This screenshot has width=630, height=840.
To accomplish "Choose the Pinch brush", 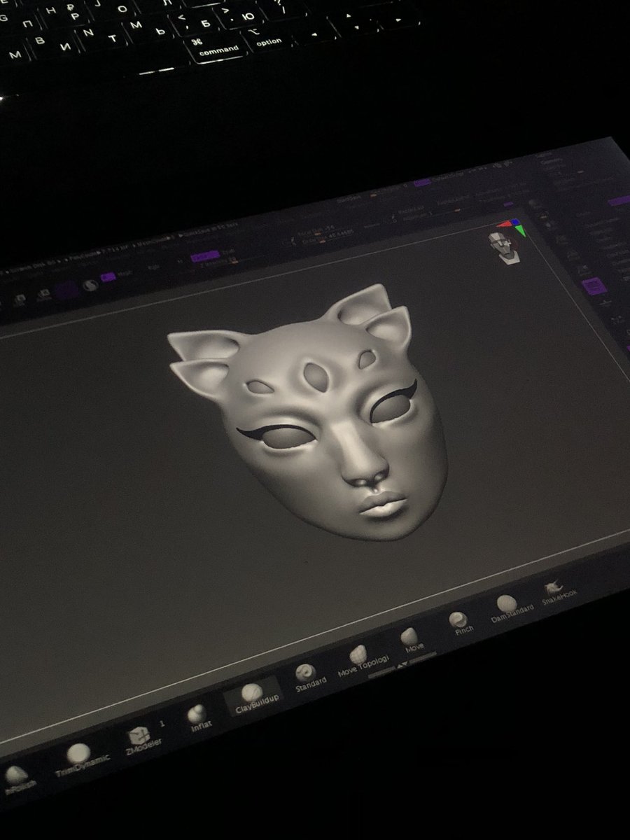I will point(461,622).
